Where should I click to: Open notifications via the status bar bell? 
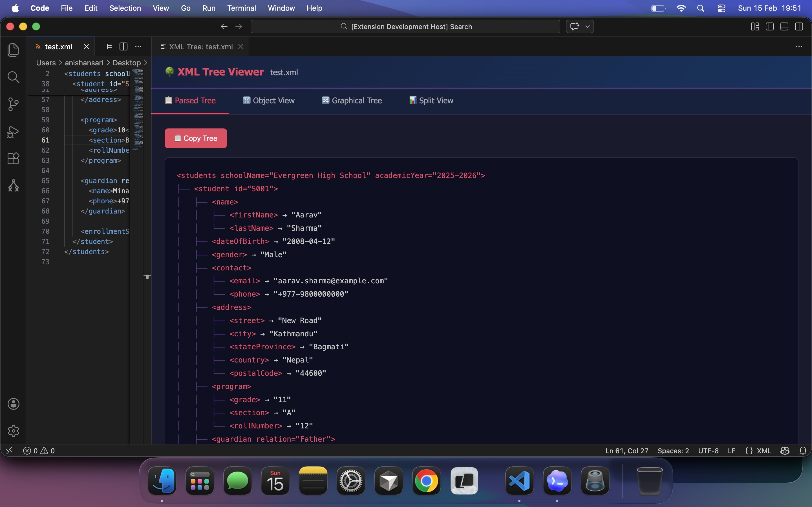pos(803,451)
